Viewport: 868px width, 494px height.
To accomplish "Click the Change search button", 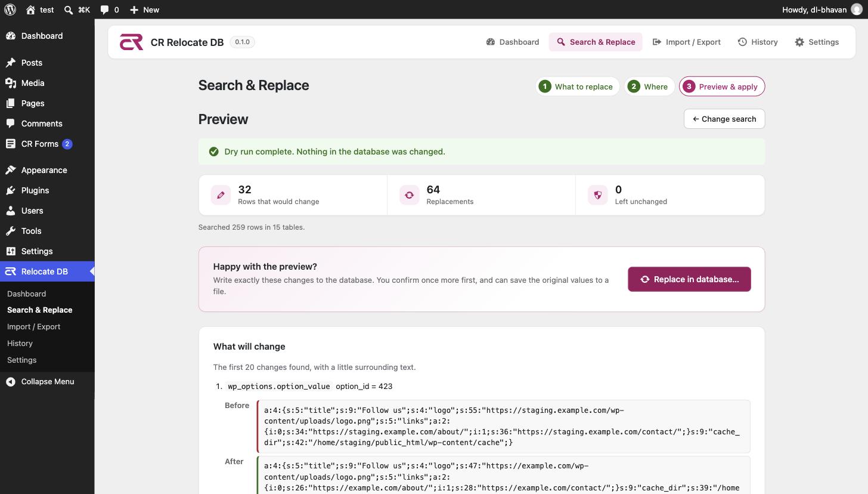I will click(724, 119).
